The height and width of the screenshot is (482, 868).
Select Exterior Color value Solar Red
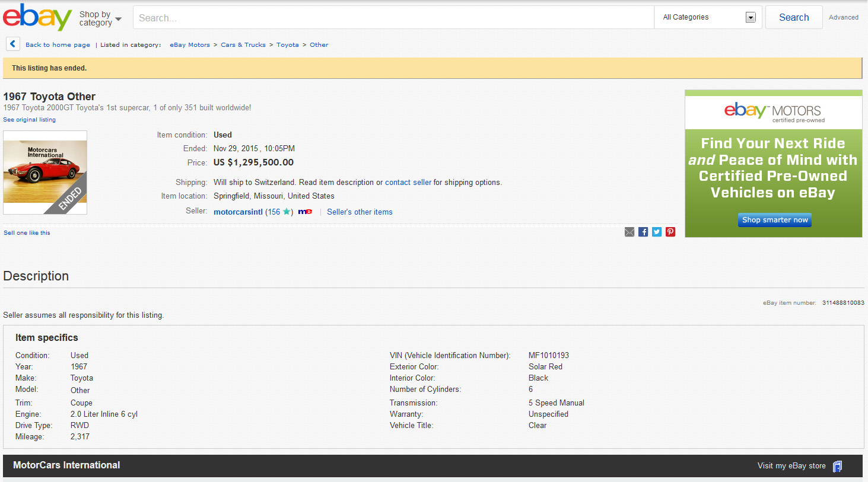[546, 367]
